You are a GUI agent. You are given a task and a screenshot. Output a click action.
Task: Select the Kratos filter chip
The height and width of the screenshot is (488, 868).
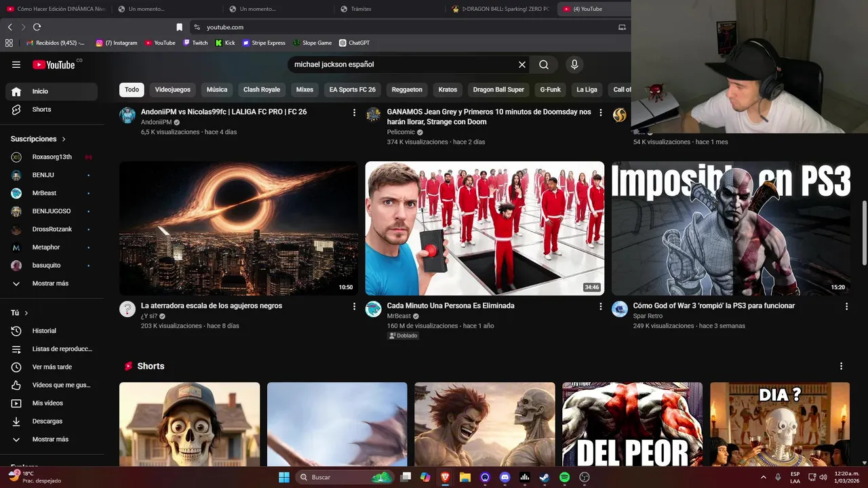(x=448, y=89)
